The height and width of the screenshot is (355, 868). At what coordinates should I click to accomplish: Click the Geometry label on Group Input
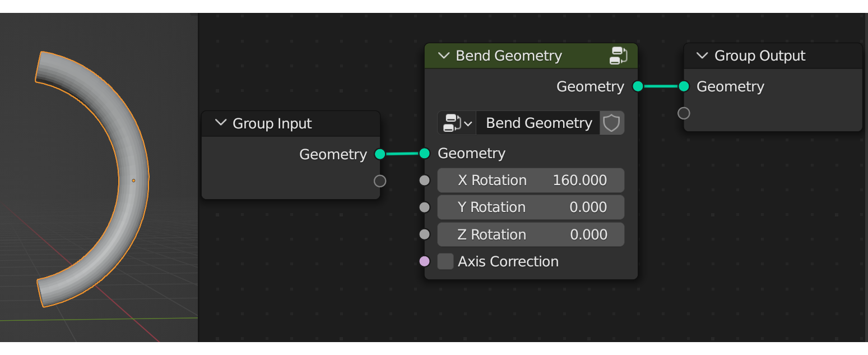[x=333, y=154]
